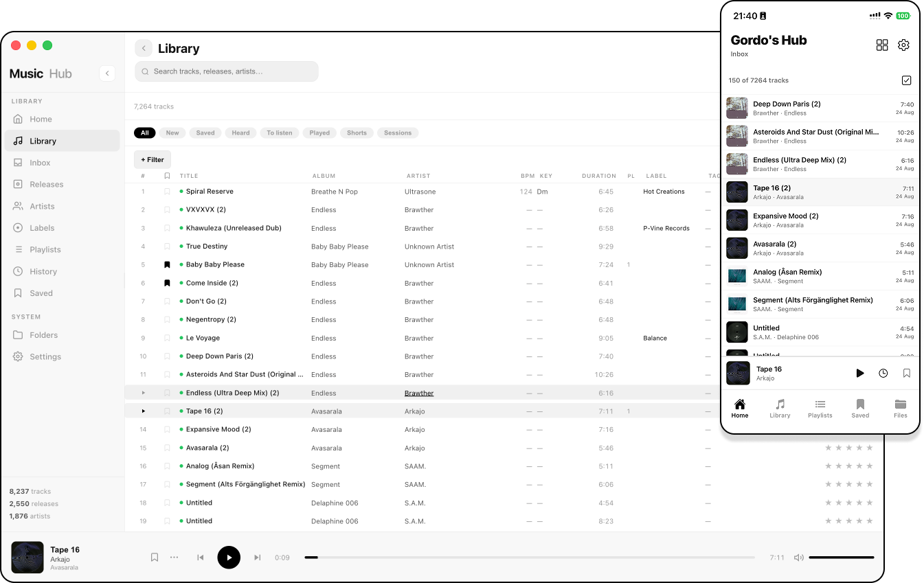Open History in the sidebar
Viewport: 924px width, 583px height.
[63, 271]
